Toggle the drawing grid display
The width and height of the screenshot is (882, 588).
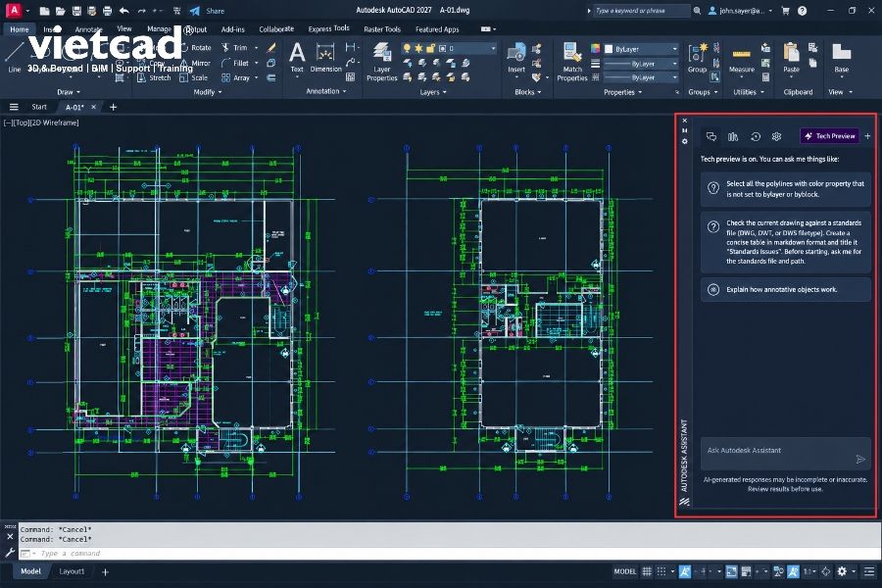click(x=647, y=571)
